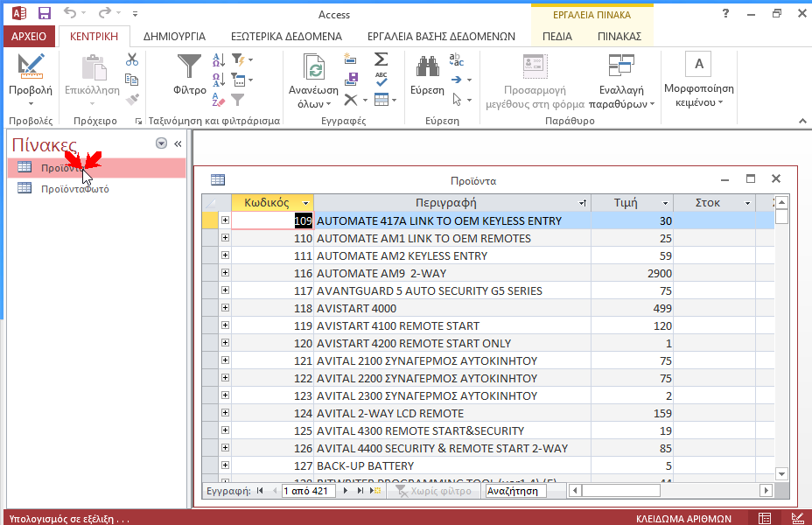The width and height of the screenshot is (812, 525).
Task: Open Access Help with the question mark
Action: pos(725,14)
